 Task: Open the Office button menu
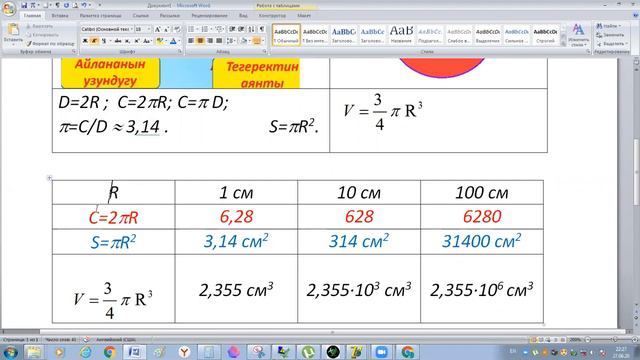9,8
